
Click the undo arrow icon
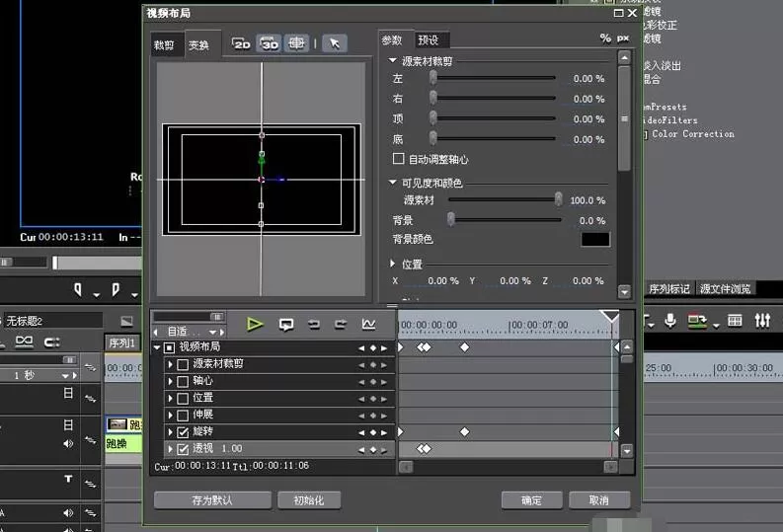coord(314,325)
